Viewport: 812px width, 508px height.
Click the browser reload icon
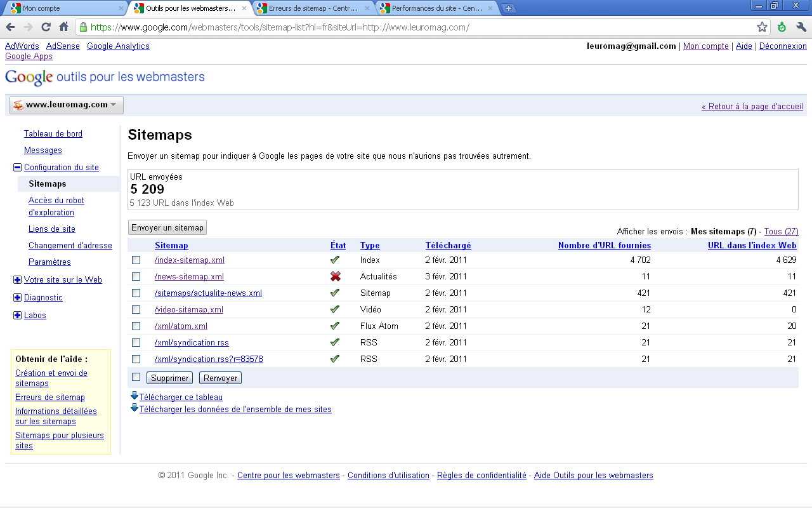[46, 27]
